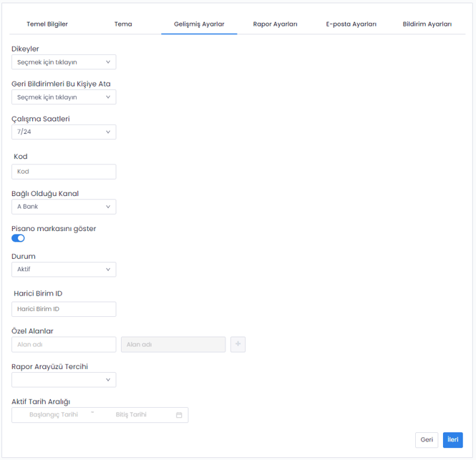This screenshot has height=460, width=476.
Task: Click the first Alan adı input field
Action: coord(64,345)
